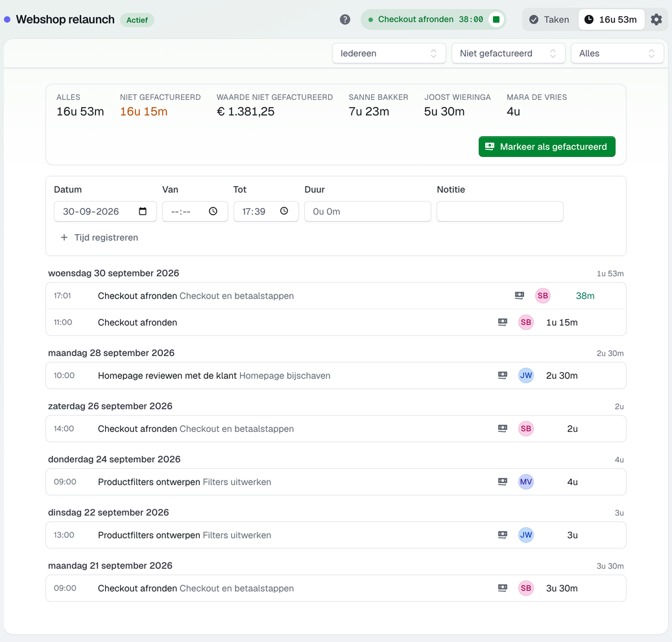Click billing icon on 14:00 Checkout entry
The image size is (672, 642).
click(503, 429)
